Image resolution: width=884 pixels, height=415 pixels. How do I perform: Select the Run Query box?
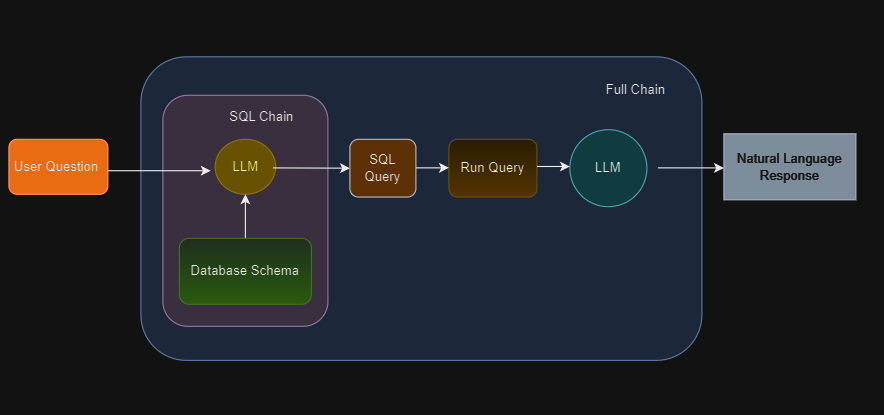492,168
